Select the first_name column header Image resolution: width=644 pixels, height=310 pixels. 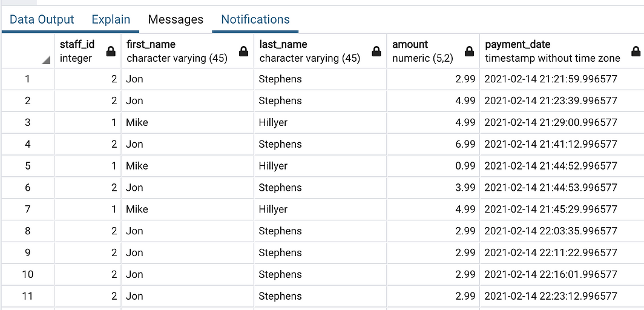click(187, 51)
